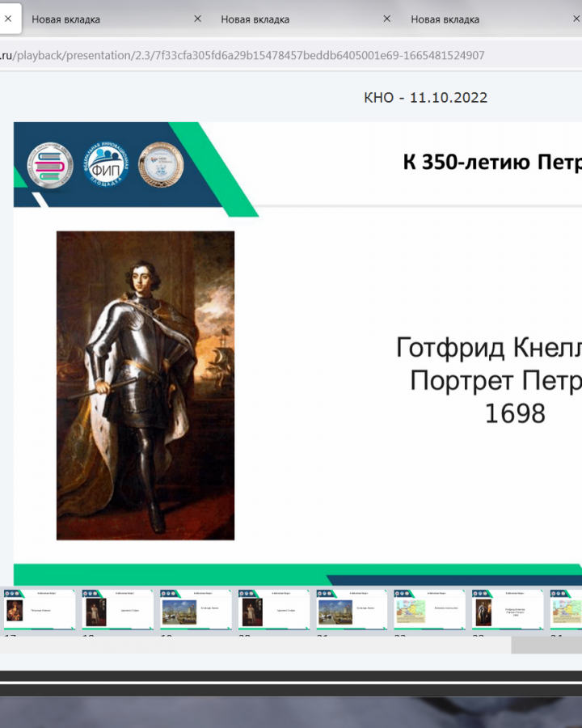582x728 pixels.
Task: Open slide thumbnail 17
Action: (x=39, y=610)
